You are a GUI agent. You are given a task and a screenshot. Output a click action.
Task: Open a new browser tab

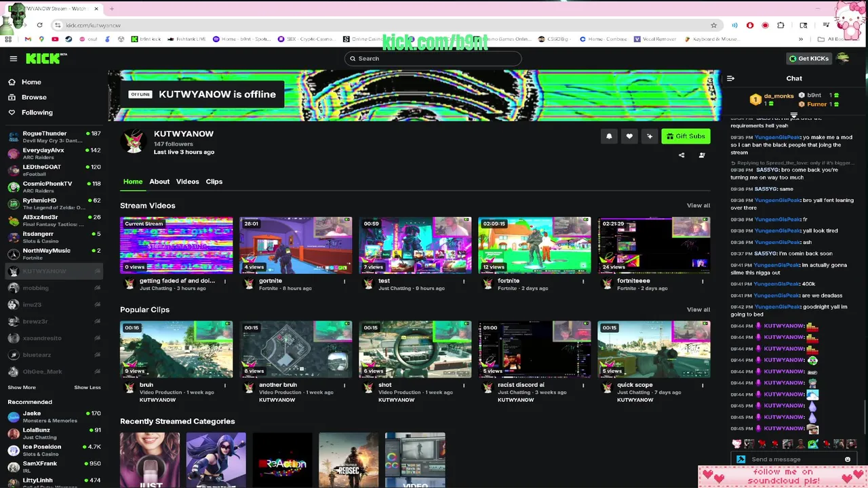[111, 9]
